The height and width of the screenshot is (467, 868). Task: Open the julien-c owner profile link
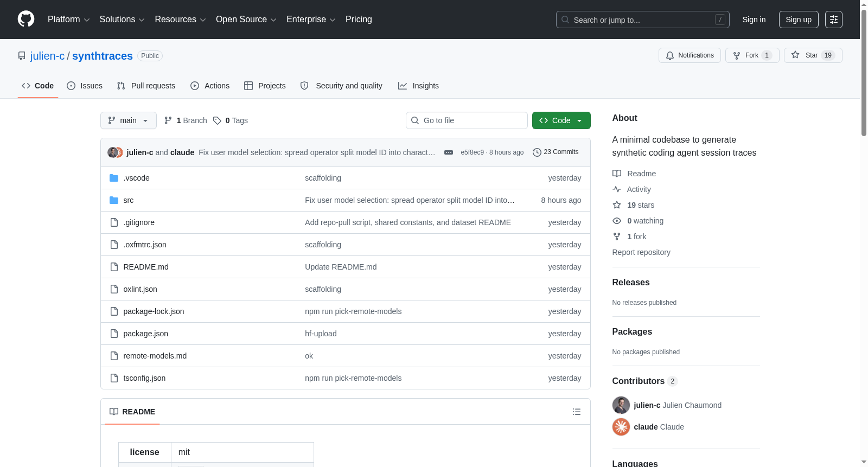48,56
